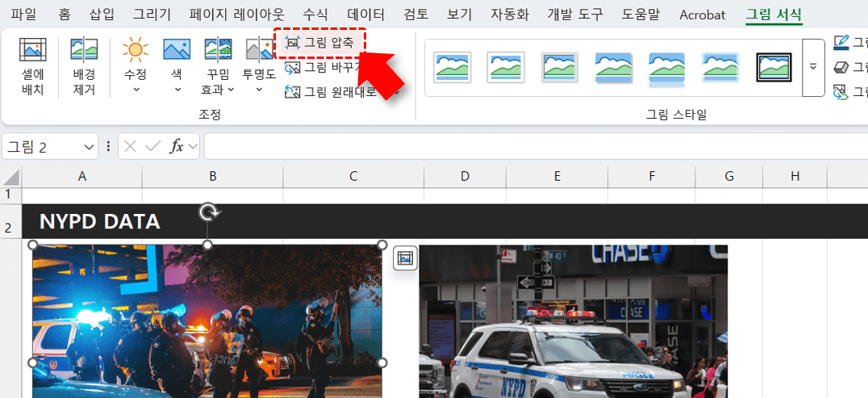Open the 그리기 ribbon tab
The height and width of the screenshot is (398, 868).
pyautogui.click(x=152, y=14)
